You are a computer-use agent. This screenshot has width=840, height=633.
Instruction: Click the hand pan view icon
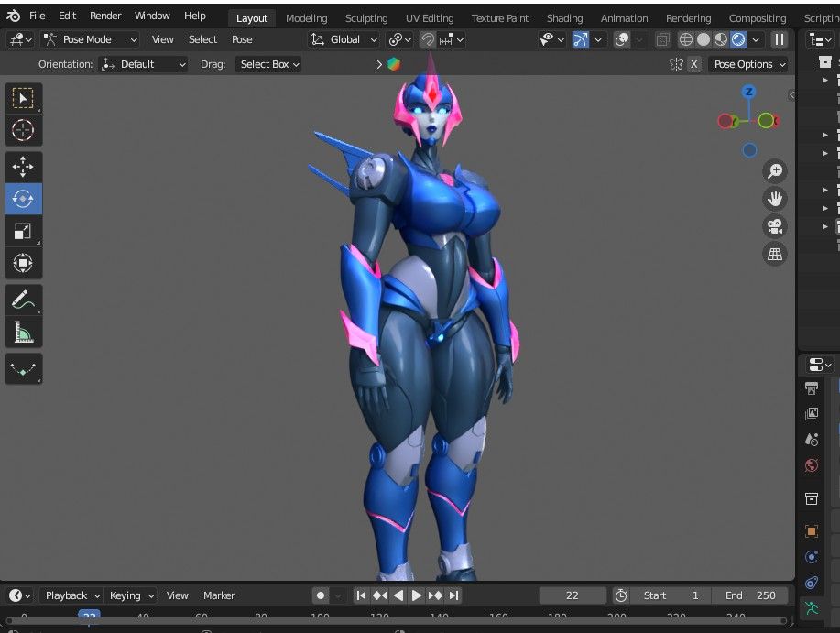[775, 199]
